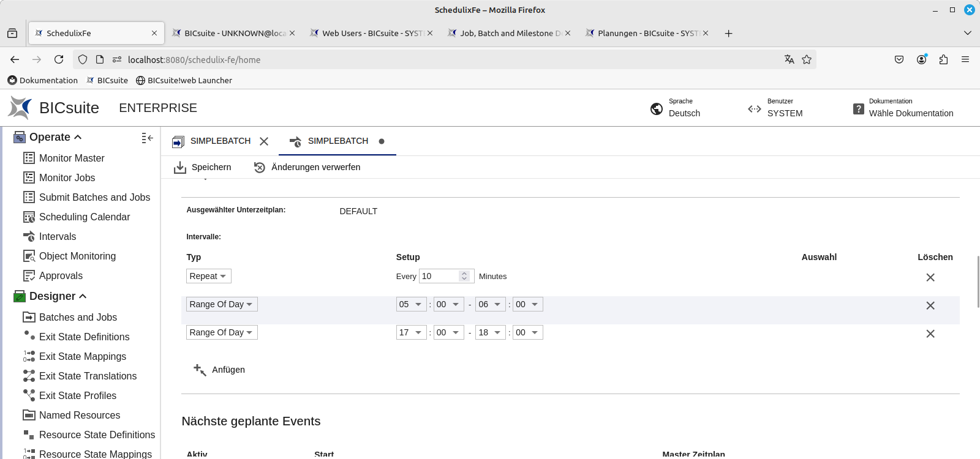Open the Repeat type dropdown
980x459 pixels.
click(208, 276)
